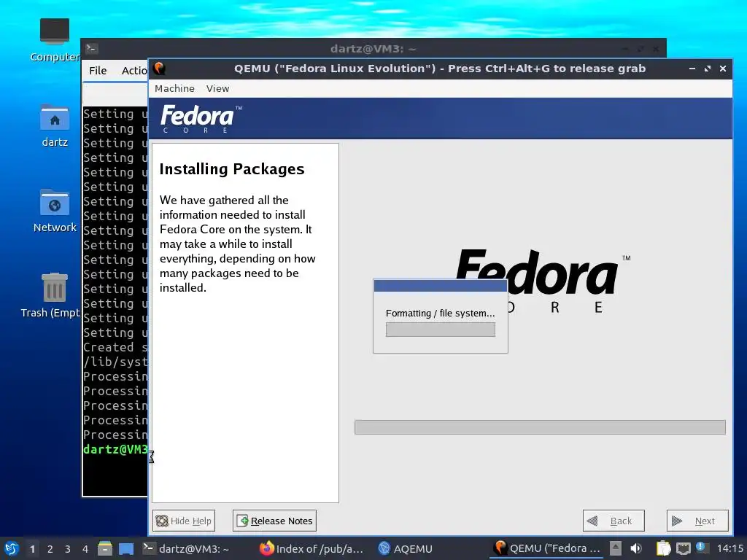747x560 pixels.
Task: Open Actions menu in the terminal window
Action: 134,71
